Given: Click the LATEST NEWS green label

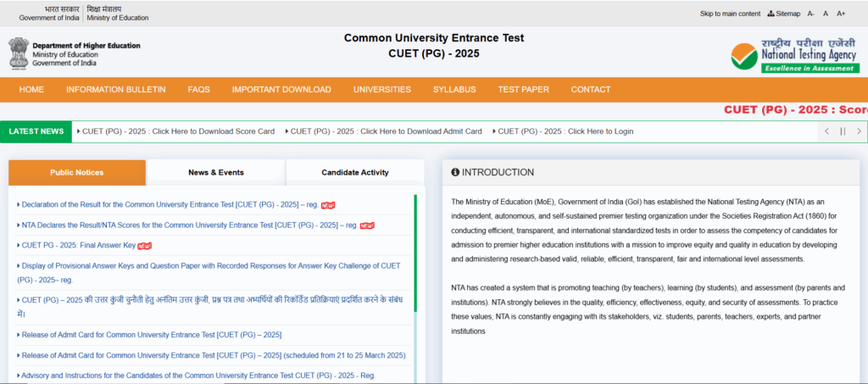Looking at the screenshot, I should point(36,131).
